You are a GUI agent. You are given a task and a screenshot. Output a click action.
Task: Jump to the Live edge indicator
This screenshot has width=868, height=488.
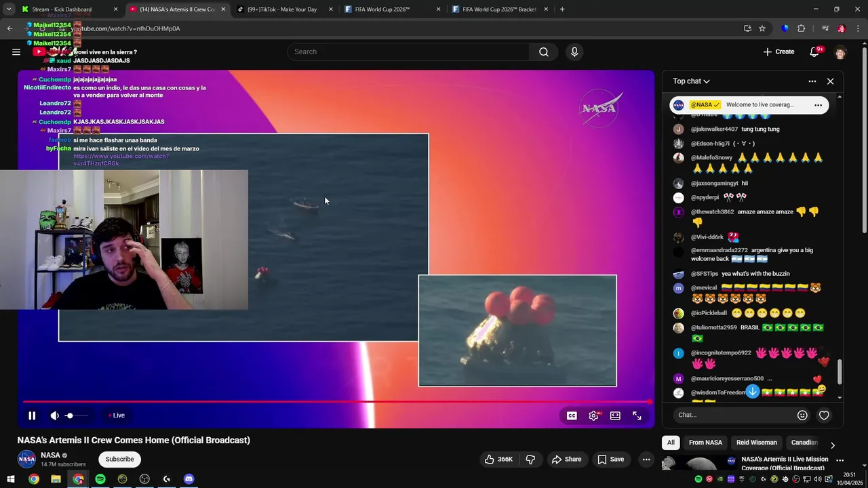[x=117, y=415]
